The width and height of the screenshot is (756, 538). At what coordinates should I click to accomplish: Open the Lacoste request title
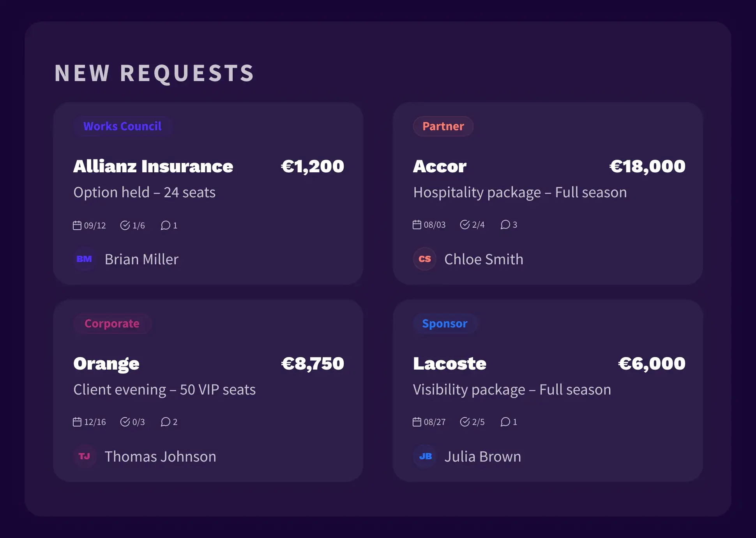450,364
